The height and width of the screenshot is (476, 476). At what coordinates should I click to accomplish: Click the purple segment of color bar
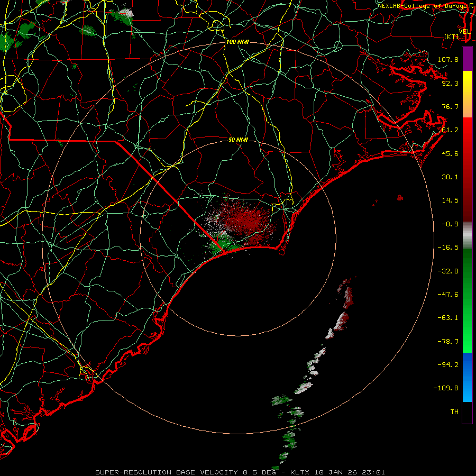[467, 59]
